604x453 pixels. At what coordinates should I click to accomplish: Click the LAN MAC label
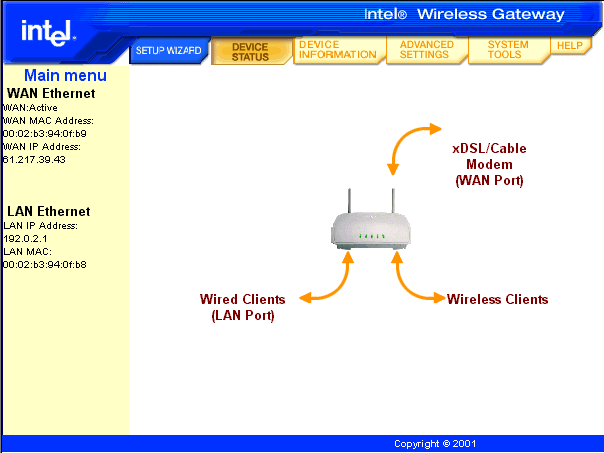click(27, 252)
